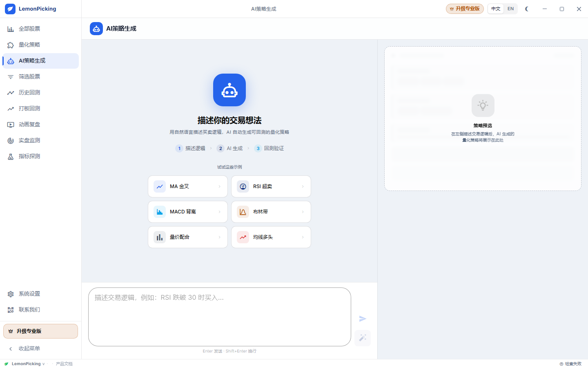
Task: Open 历史回测 in the sidebar
Action: [40, 93]
